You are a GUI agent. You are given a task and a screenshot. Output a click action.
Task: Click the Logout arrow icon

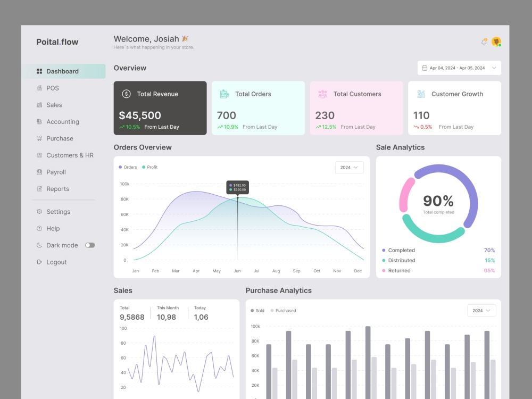(39, 262)
